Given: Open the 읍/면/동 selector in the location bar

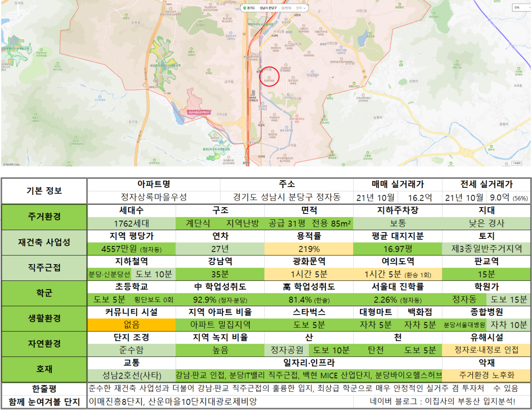Looking at the screenshot, I should pyautogui.click(x=286, y=8).
